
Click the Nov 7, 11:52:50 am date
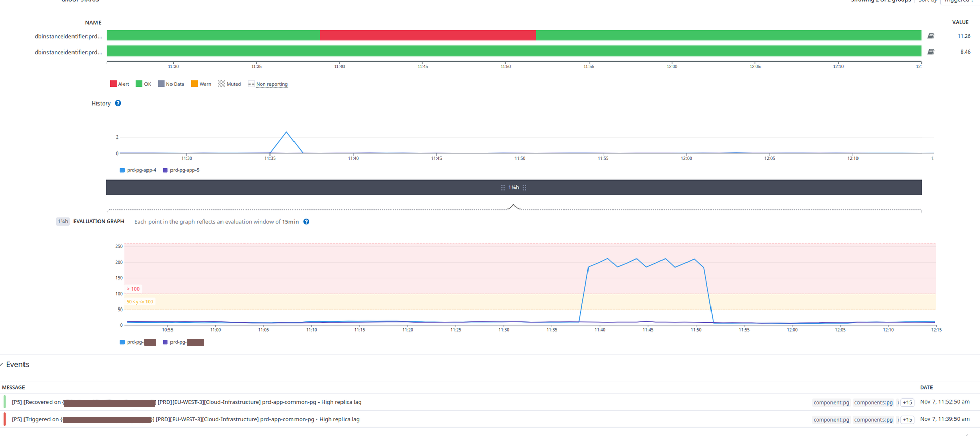point(945,402)
